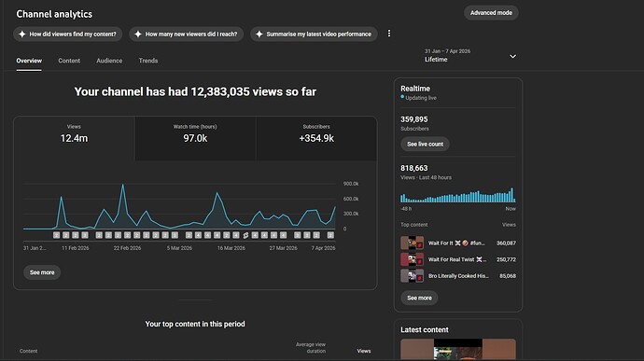
Task: Click the 900.0k axis label
Action: click(351, 184)
